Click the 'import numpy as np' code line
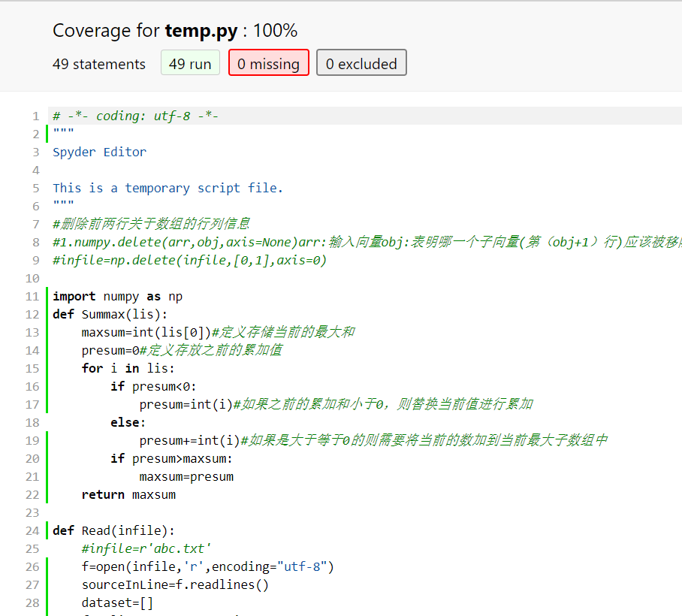The width and height of the screenshot is (682, 616). coord(117,296)
